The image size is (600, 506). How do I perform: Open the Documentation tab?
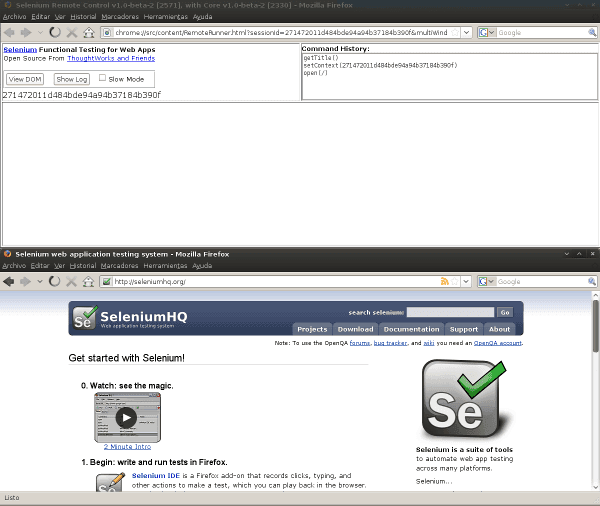(x=411, y=329)
